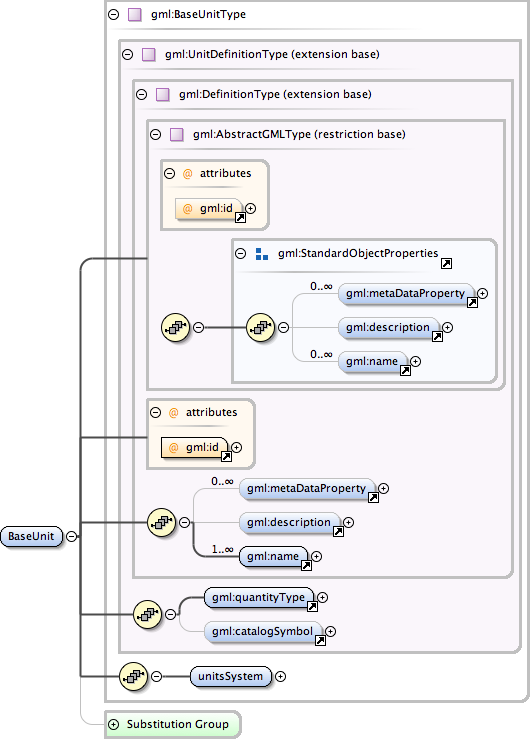The height and width of the screenshot is (741, 530).
Task: Follow reference arrow on gml:metaDataProperty outside StandardObjectProperties
Action: 373,497
